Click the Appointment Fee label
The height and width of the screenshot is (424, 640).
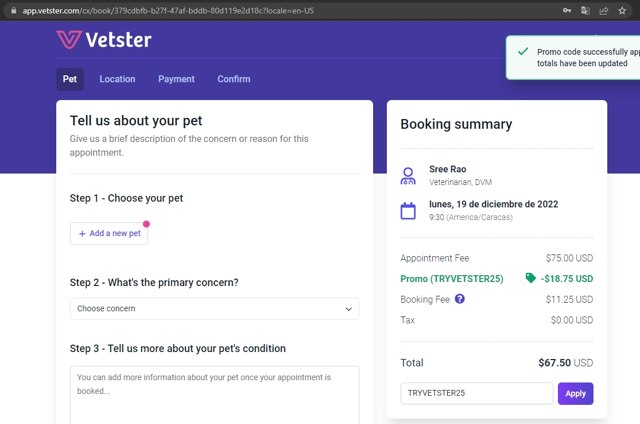[435, 258]
